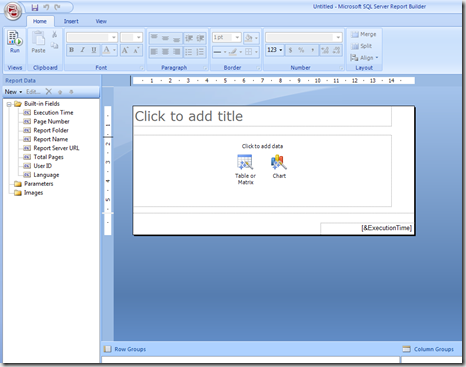
Task: Click the Redo arrow in quick access toolbar
Action: (x=57, y=7)
